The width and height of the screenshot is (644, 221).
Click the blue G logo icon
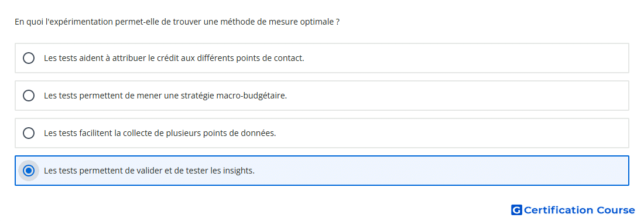pyautogui.click(x=516, y=210)
